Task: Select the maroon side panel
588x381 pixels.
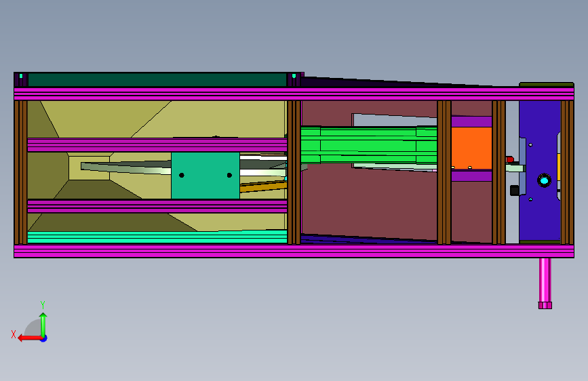Action: 370,203
